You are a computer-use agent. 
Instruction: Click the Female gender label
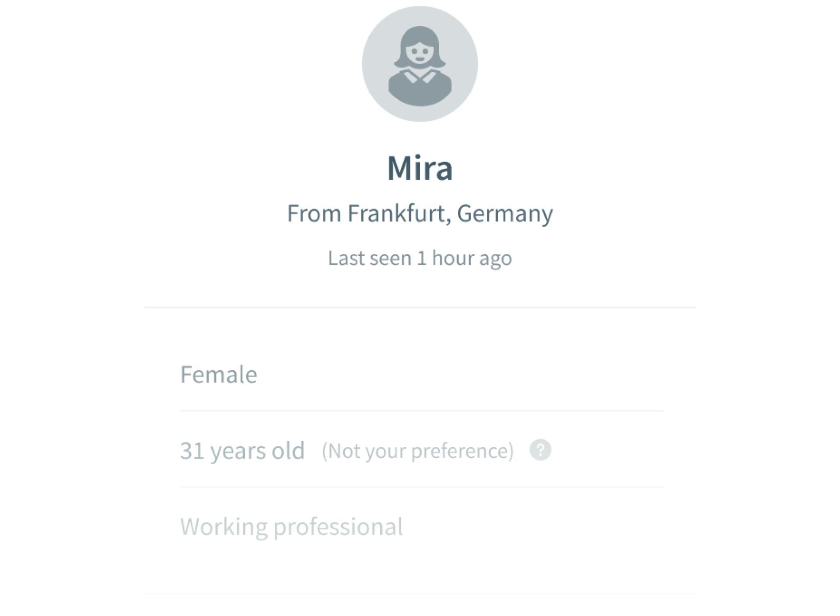click(219, 375)
